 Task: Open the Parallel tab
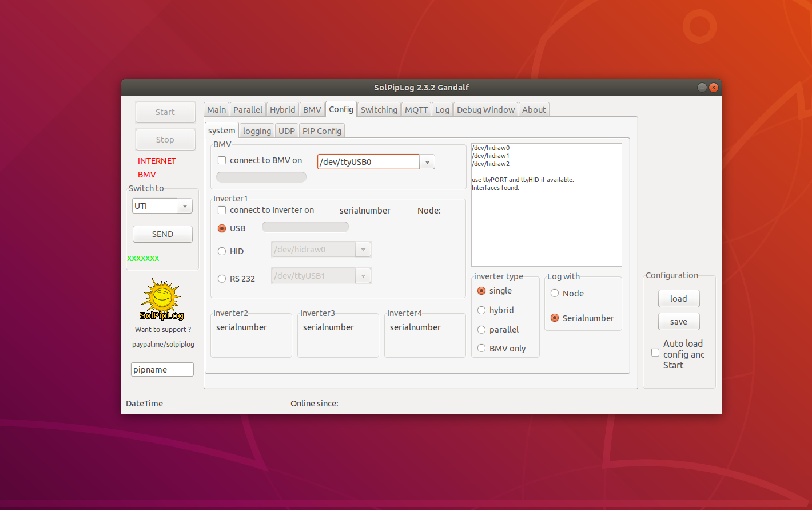click(248, 110)
